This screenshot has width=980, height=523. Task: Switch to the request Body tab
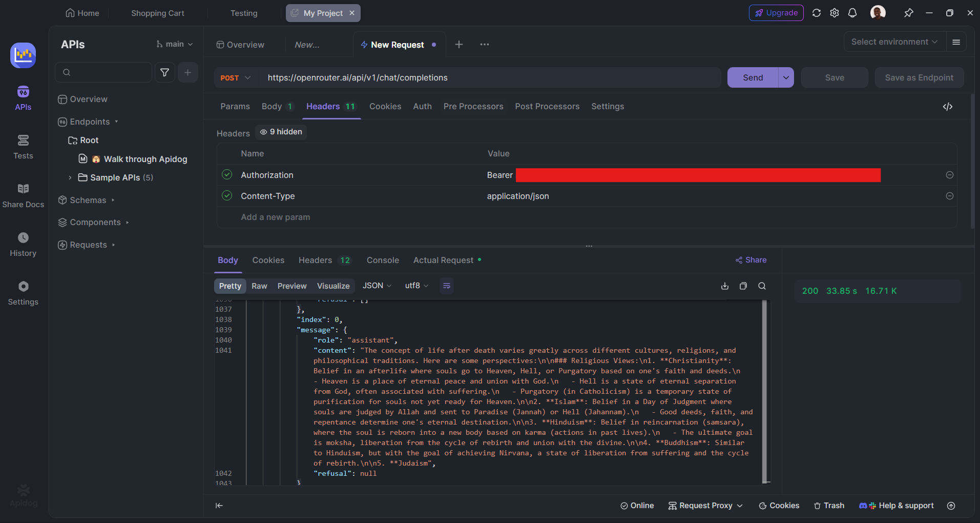point(277,107)
